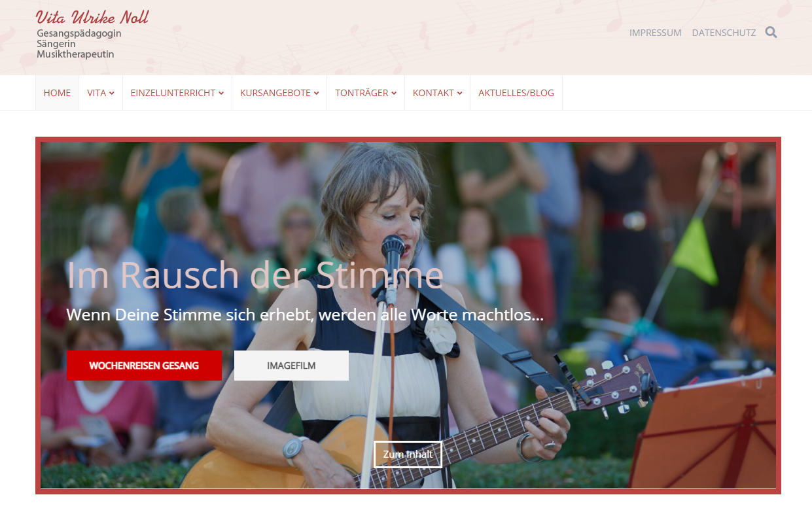Expand the KURSANGEBOTE submenu arrow
The height and width of the screenshot is (514, 812).
317,94
